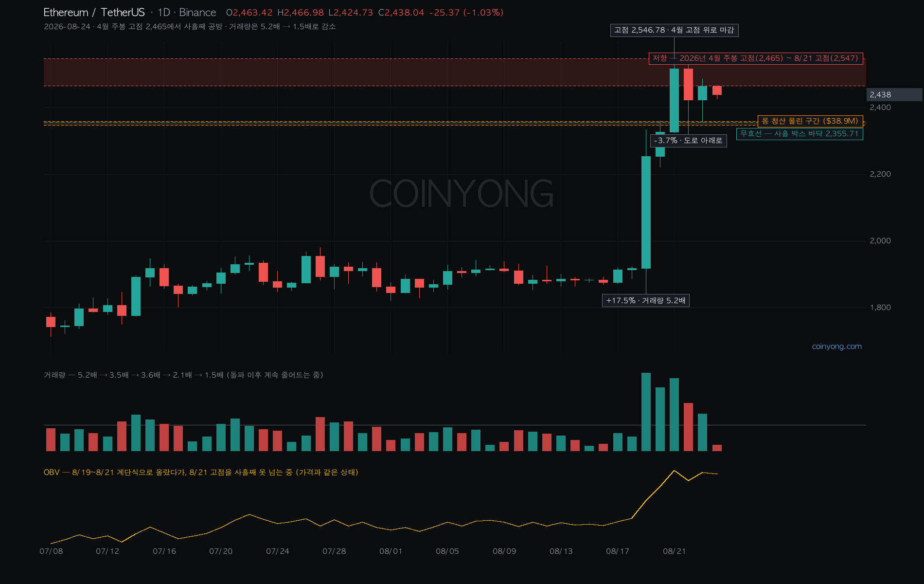The width and height of the screenshot is (924, 584).
Task: Click the 2,000 price axis label
Action: pos(880,240)
